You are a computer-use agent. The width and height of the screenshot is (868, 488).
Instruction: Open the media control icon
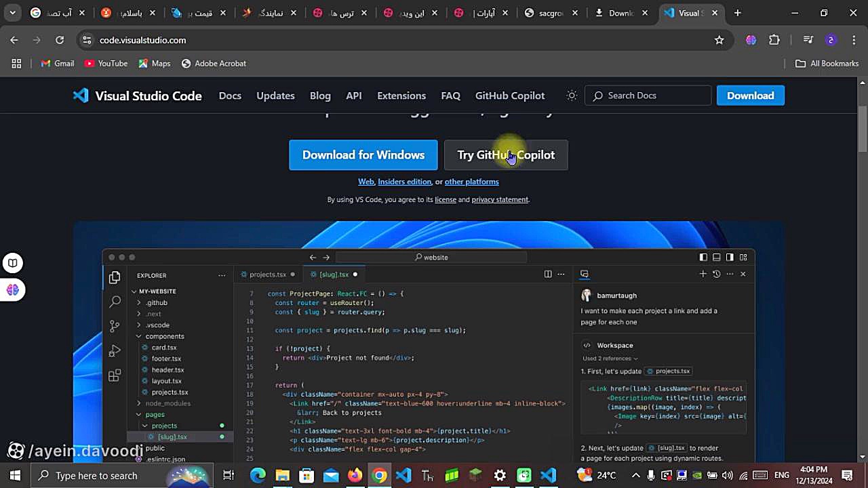[x=808, y=40]
